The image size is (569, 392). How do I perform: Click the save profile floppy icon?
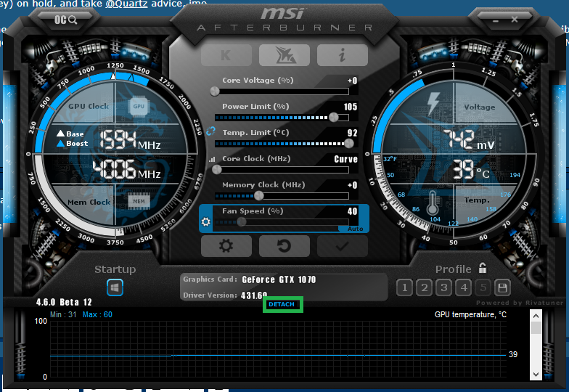coord(502,287)
